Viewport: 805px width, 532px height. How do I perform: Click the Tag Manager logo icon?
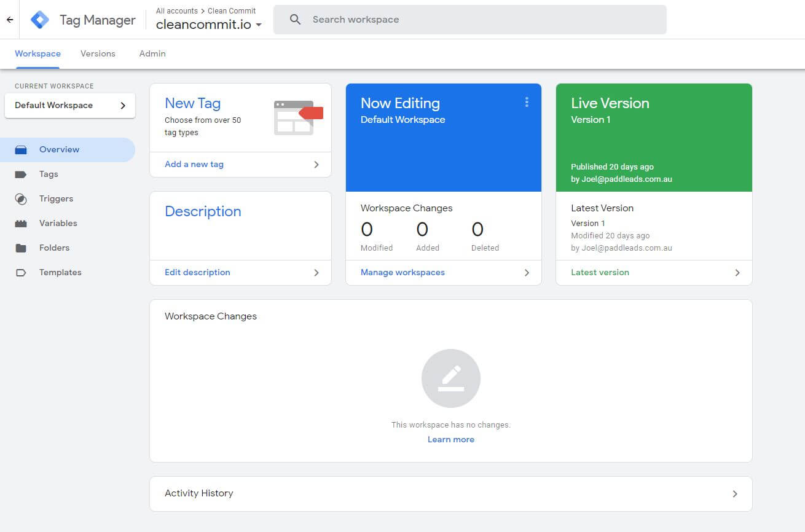click(x=40, y=20)
